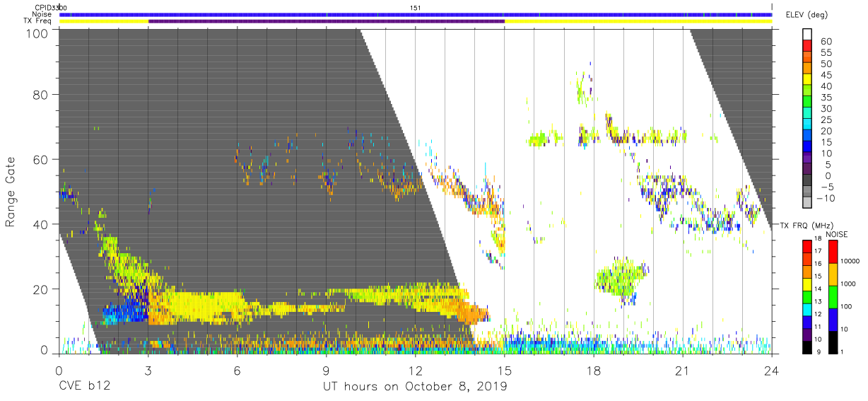Screen dimensions: 868x401
Task: Click the 'Noise' row label at top
Action: tap(43, 14)
